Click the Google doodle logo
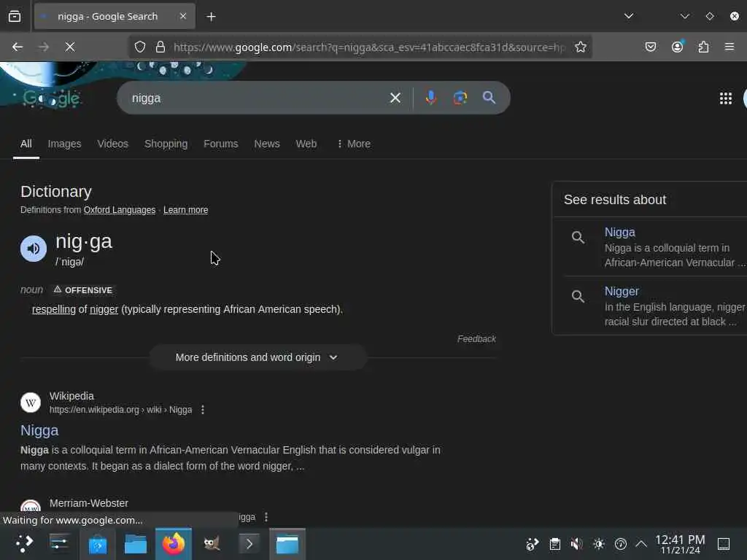 pyautogui.click(x=52, y=98)
